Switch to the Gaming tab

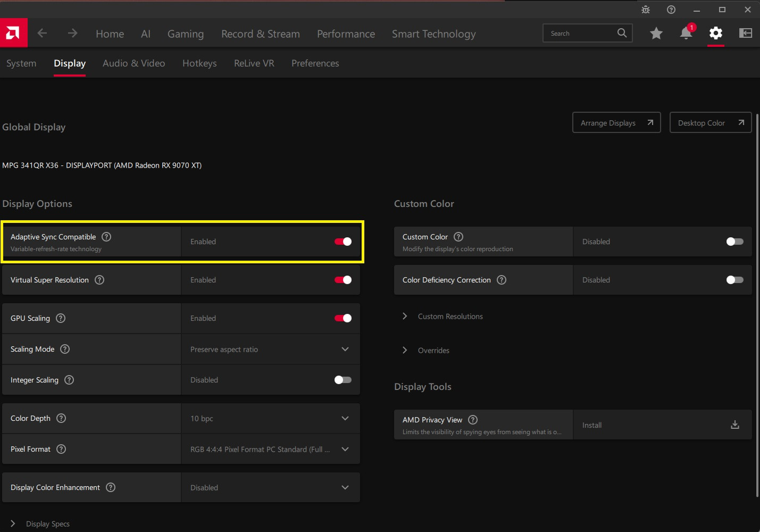(x=186, y=34)
